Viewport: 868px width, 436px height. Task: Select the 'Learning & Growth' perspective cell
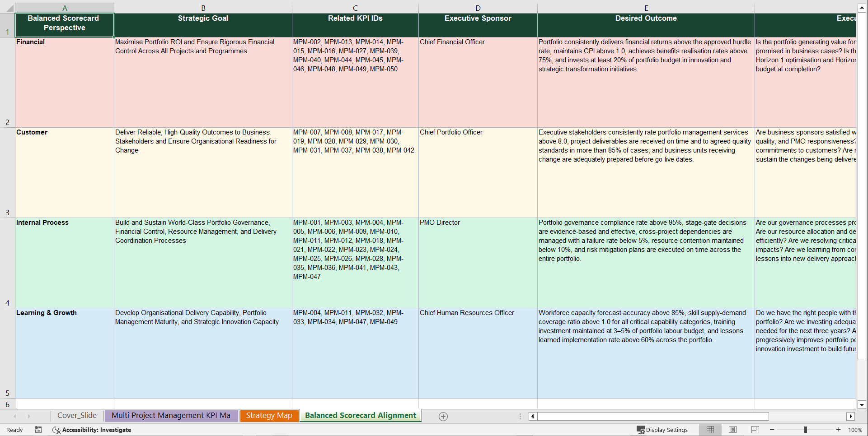click(x=65, y=353)
